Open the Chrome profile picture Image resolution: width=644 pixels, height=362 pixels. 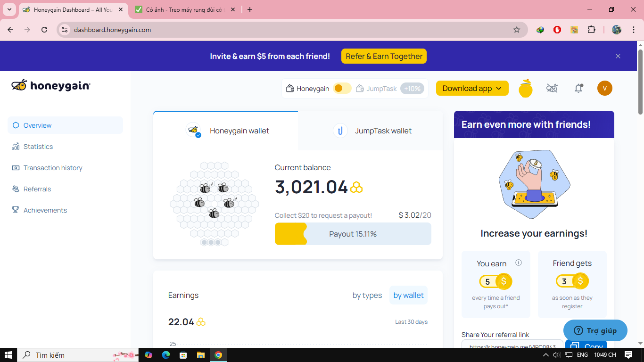click(x=617, y=30)
